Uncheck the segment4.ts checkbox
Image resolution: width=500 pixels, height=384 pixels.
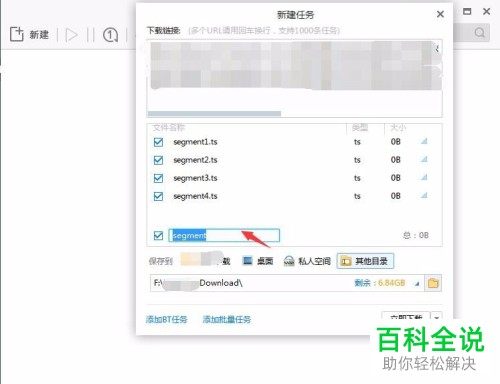click(158, 196)
